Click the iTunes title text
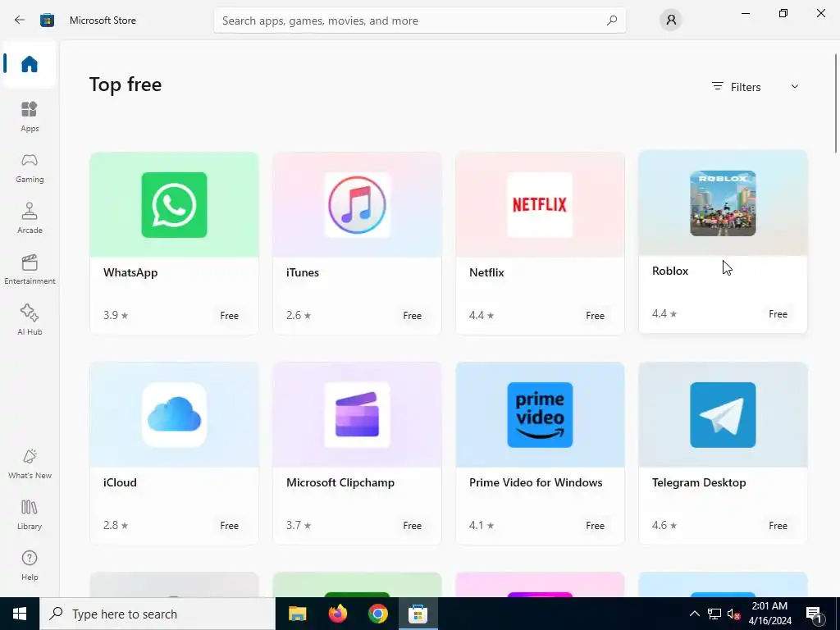Image resolution: width=840 pixels, height=630 pixels. tap(302, 272)
